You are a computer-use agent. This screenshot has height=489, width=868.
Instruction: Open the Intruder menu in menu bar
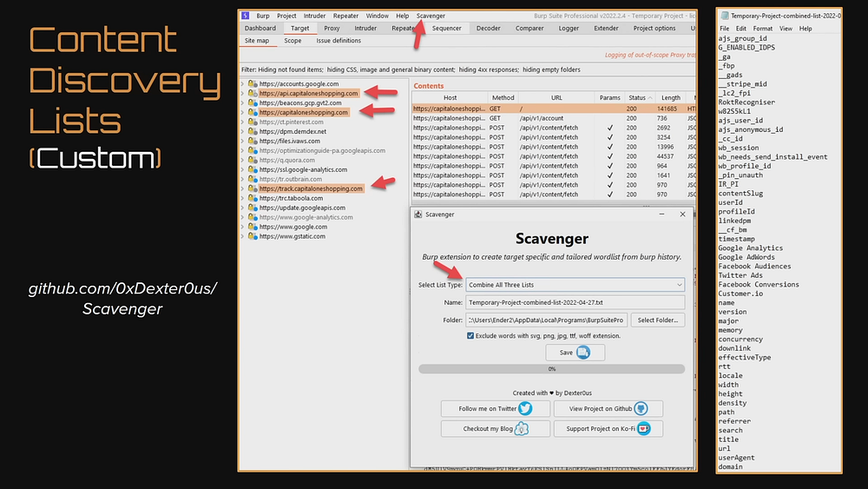[x=314, y=16]
